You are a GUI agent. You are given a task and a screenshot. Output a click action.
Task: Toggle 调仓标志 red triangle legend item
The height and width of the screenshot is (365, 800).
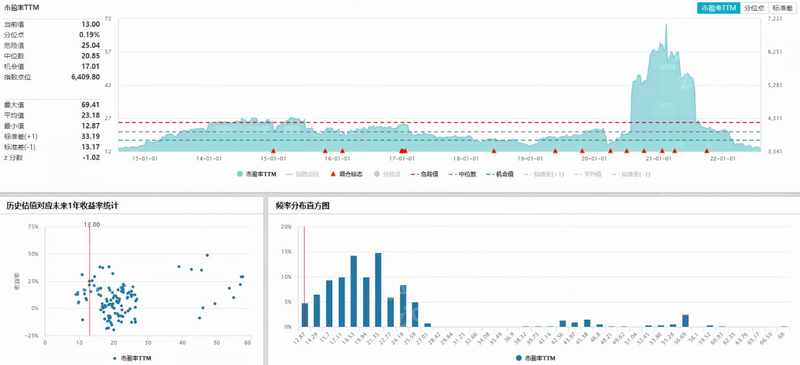tap(347, 174)
